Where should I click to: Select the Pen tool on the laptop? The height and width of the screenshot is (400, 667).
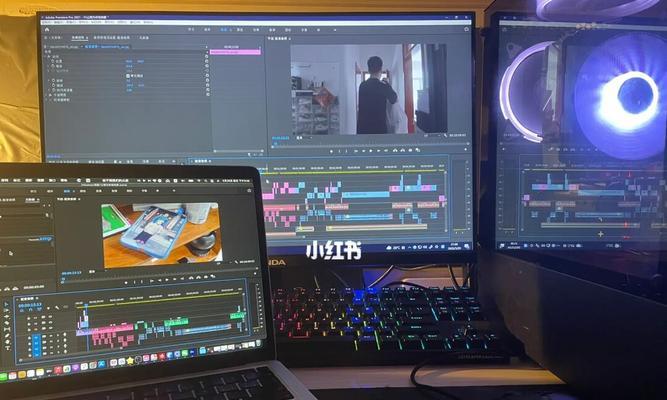point(7,336)
